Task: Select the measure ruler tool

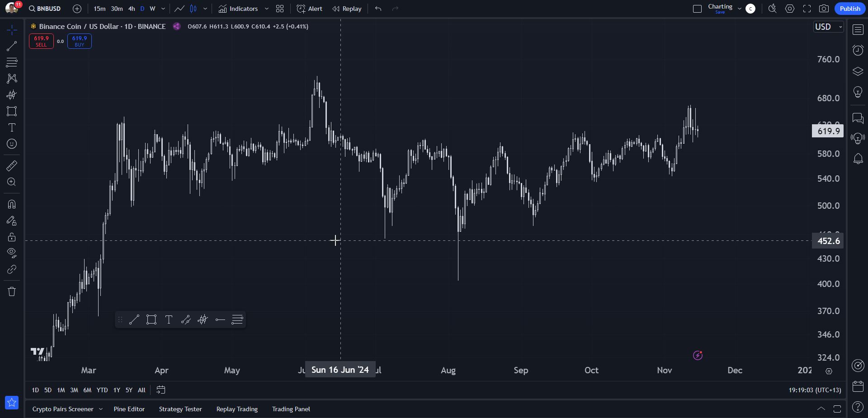Action: click(x=12, y=166)
